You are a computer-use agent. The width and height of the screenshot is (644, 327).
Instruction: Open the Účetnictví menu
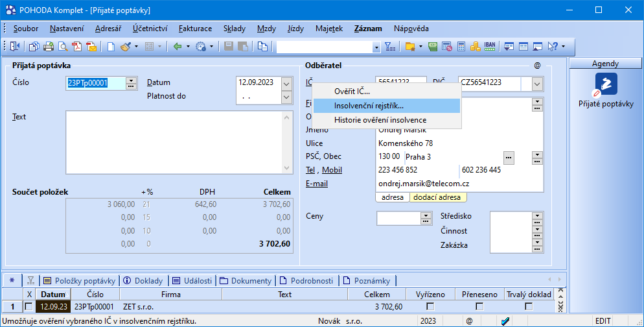[150, 29]
